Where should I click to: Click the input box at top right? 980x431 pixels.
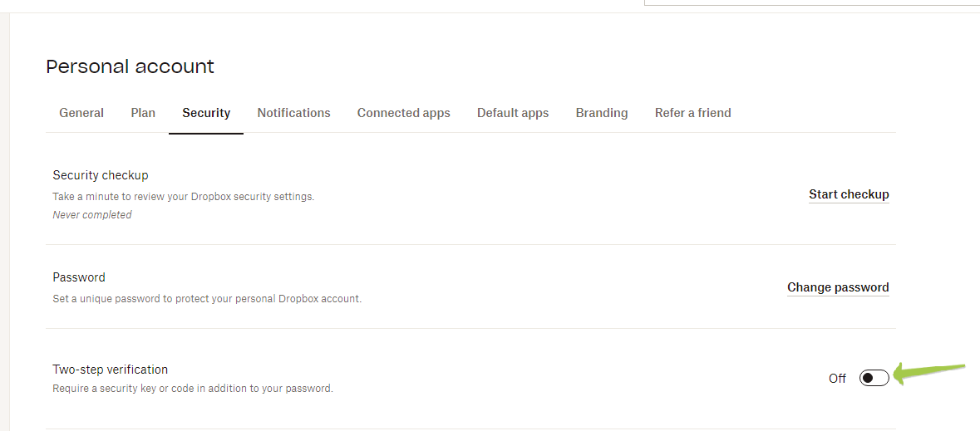pos(812,2)
